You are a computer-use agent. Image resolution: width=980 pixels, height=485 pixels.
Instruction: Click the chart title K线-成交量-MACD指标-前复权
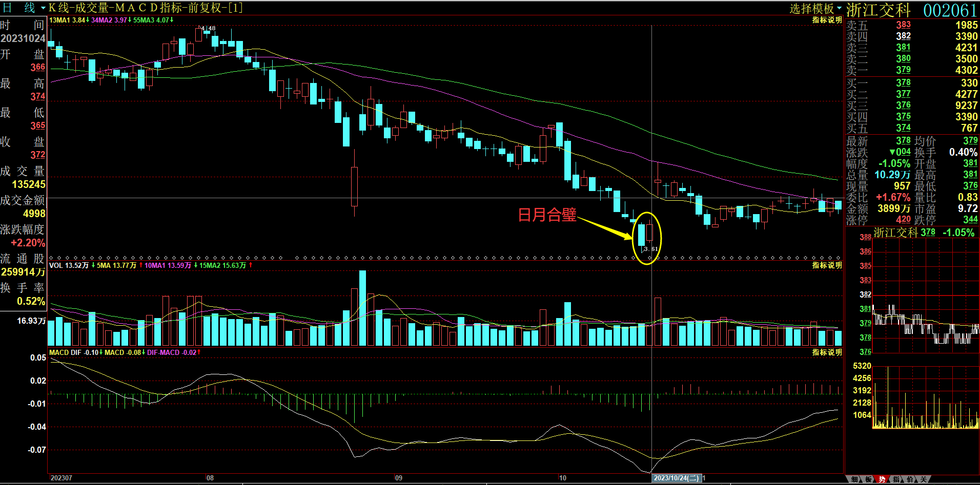pos(146,8)
